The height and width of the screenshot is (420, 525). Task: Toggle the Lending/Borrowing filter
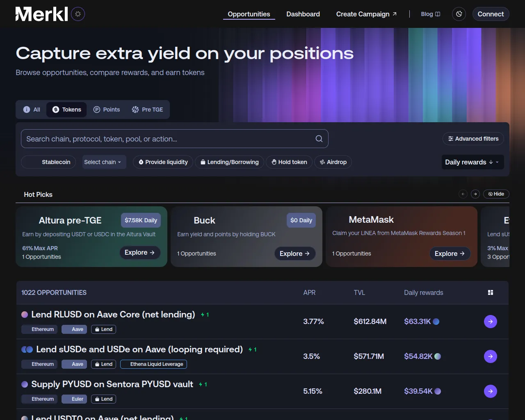click(x=229, y=162)
